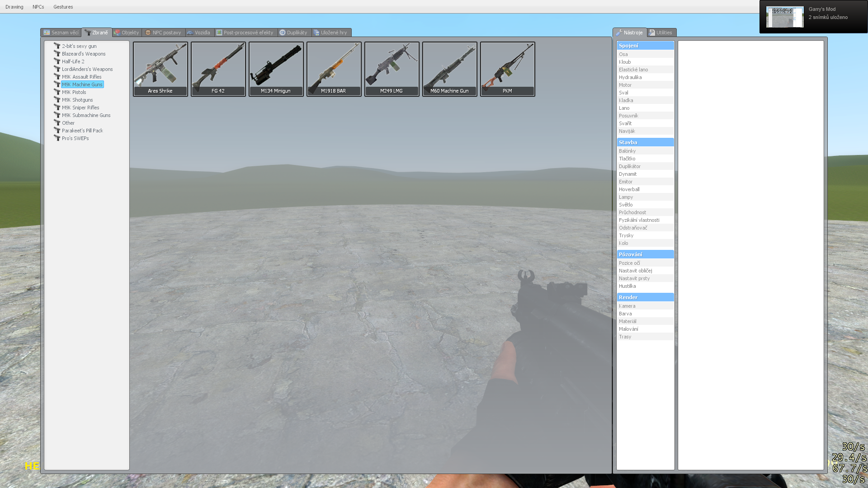868x488 pixels.
Task: Collapse the Render tool category
Action: point(645,297)
